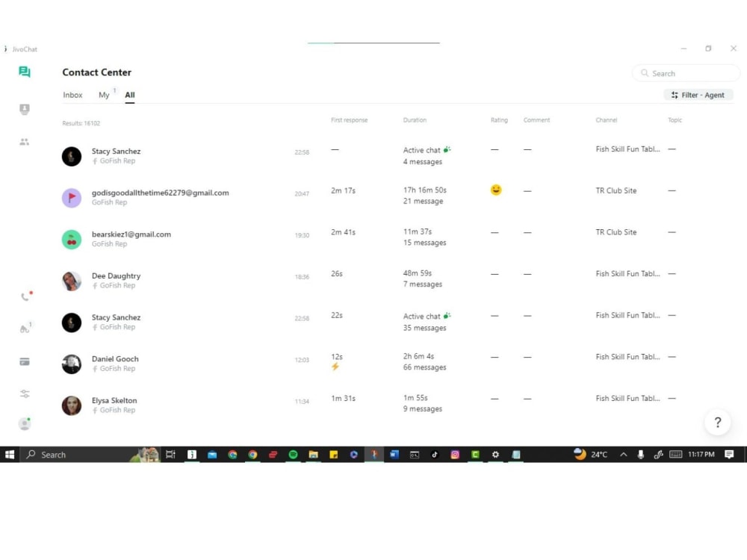Expand hidden icons in the system tray
Image resolution: width=747 pixels, height=560 pixels.
(624, 454)
